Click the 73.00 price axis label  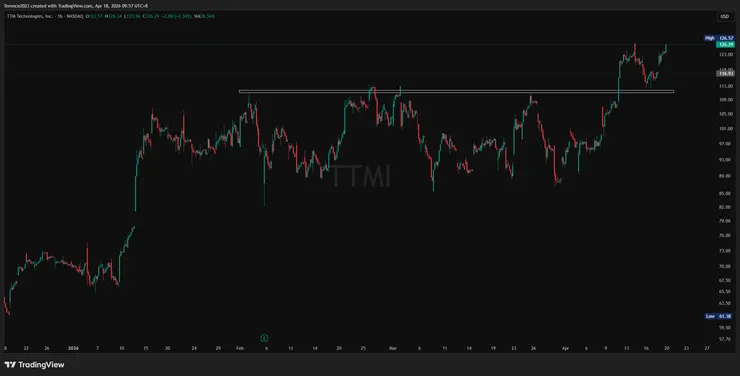pyautogui.click(x=726, y=251)
